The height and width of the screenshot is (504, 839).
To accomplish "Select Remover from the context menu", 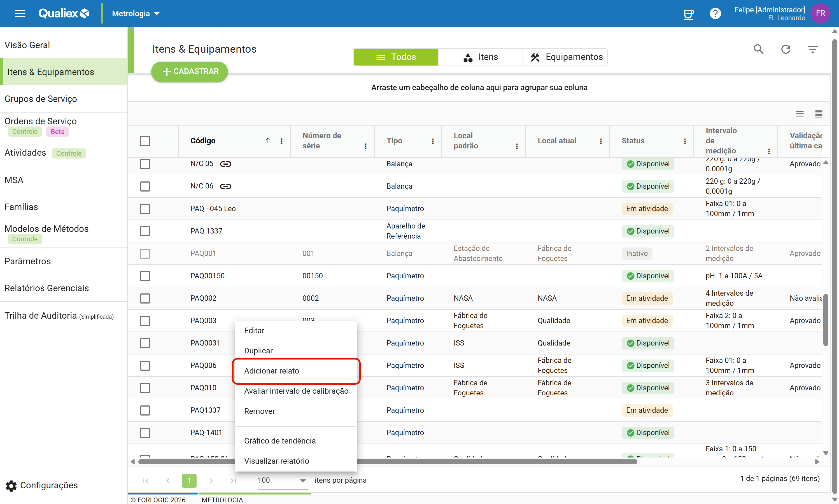I will (296, 411).
